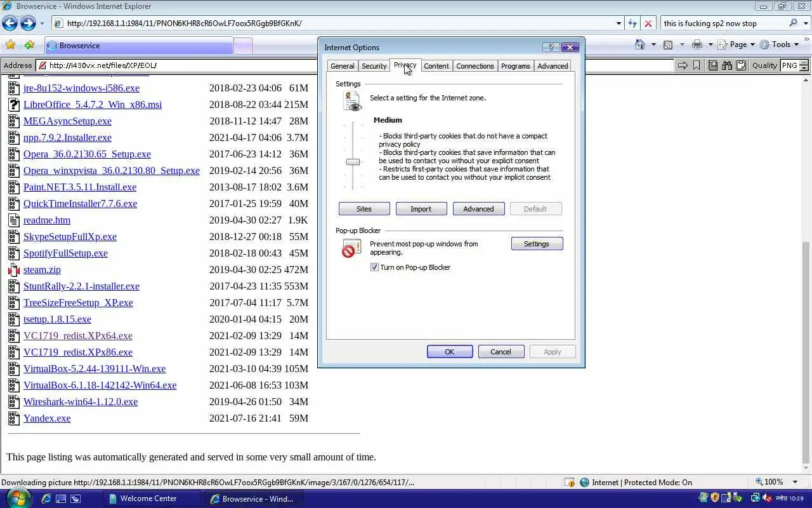Image resolution: width=812 pixels, height=508 pixels.
Task: Open the readme.htm link
Action: 47,220
